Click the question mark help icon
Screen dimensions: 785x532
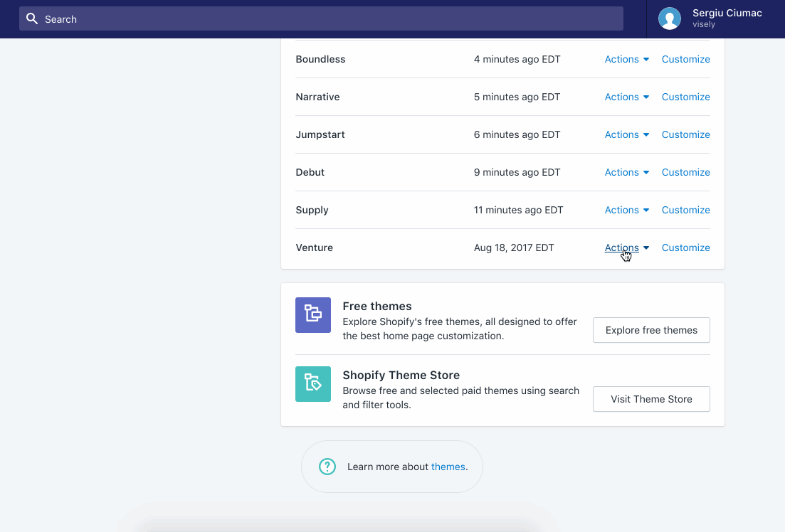pos(327,467)
